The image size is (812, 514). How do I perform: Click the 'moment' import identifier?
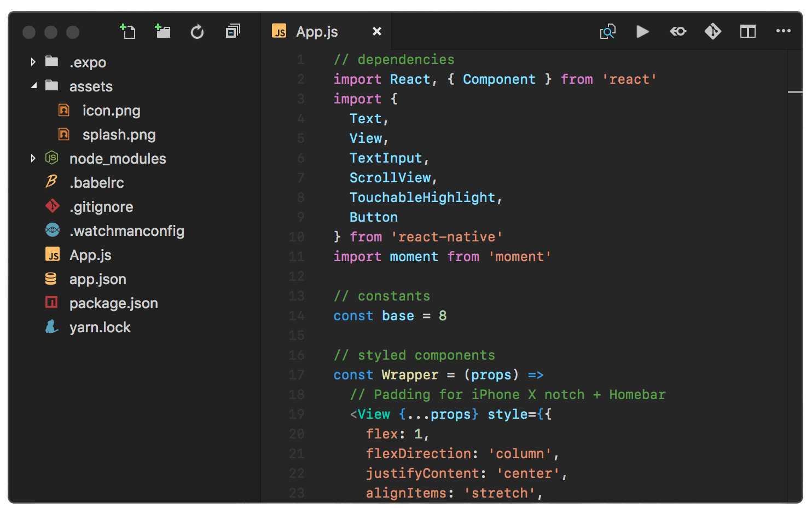[414, 257]
